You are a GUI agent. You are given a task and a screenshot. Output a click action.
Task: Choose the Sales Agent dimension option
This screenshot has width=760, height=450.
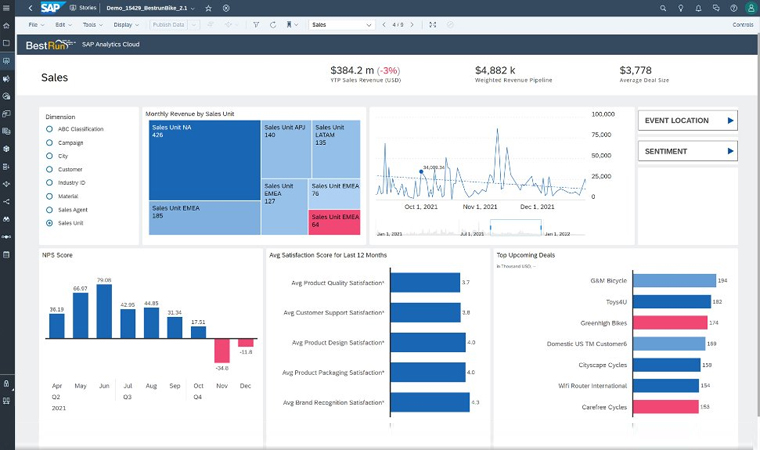coord(50,210)
